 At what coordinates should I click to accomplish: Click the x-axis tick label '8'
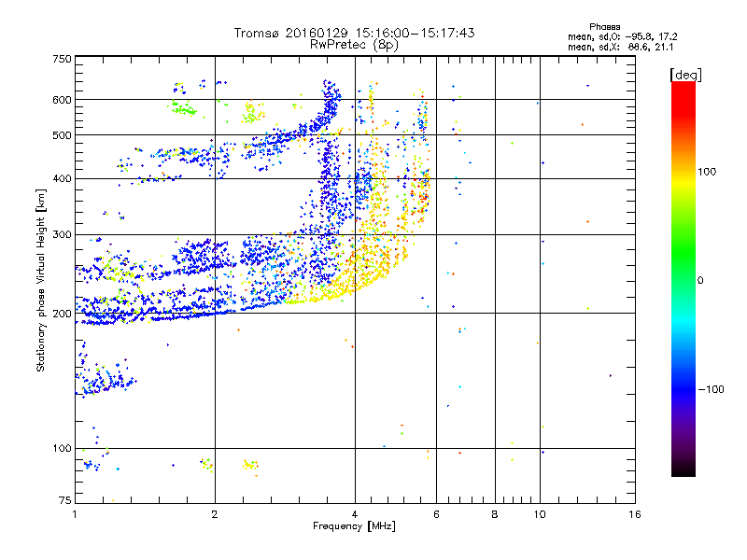tap(495, 514)
